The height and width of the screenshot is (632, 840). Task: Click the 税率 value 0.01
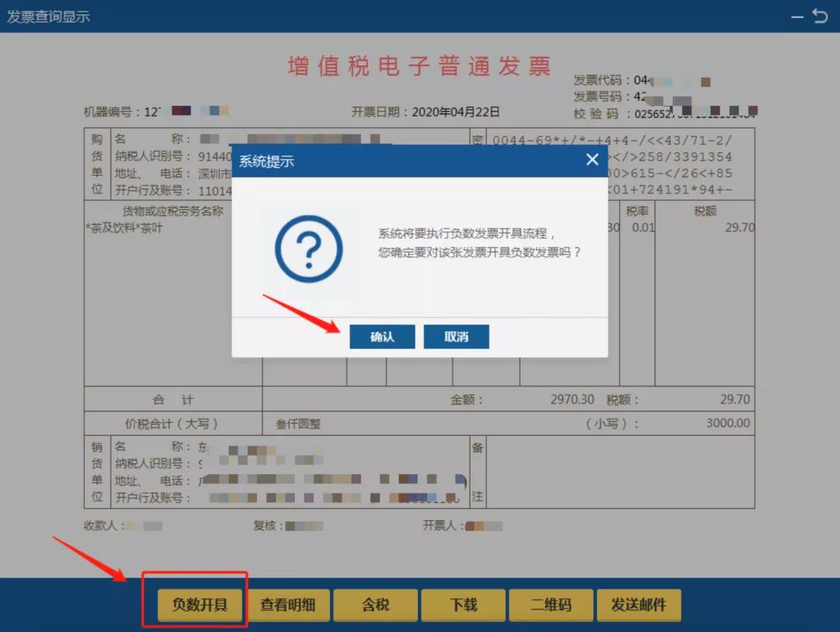[x=643, y=228]
